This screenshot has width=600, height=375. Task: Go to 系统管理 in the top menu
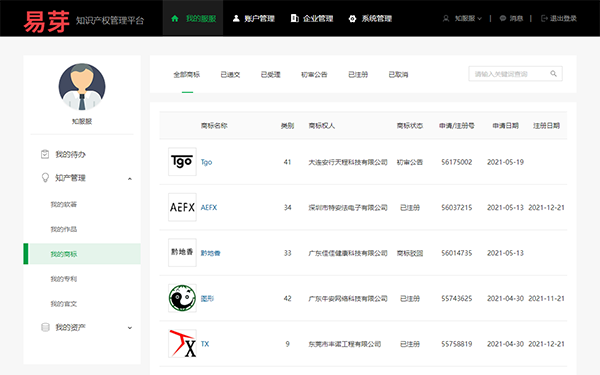377,18
